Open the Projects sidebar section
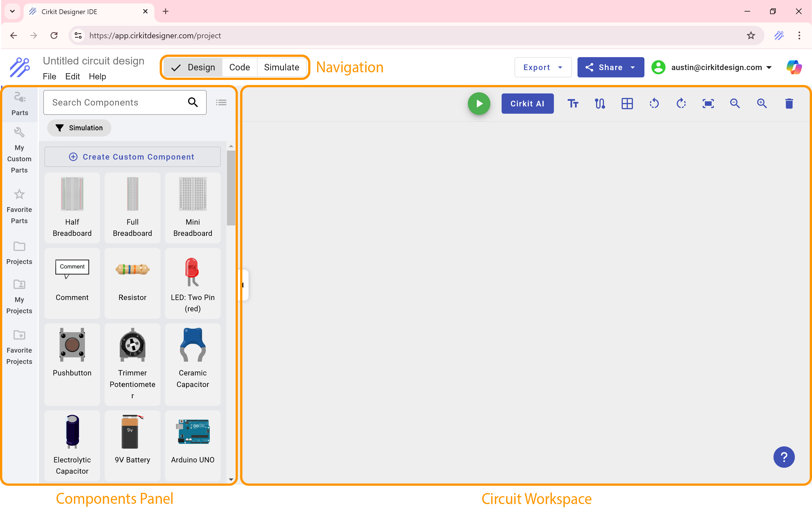This screenshot has width=812, height=508. (x=19, y=253)
